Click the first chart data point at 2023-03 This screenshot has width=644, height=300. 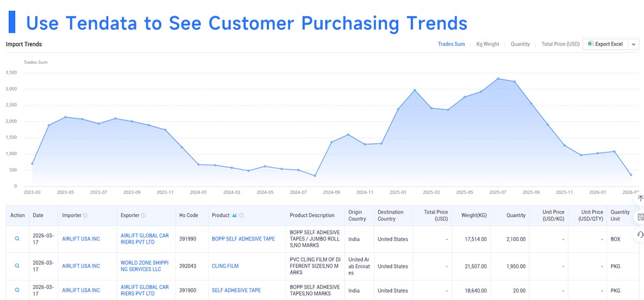coord(32,163)
